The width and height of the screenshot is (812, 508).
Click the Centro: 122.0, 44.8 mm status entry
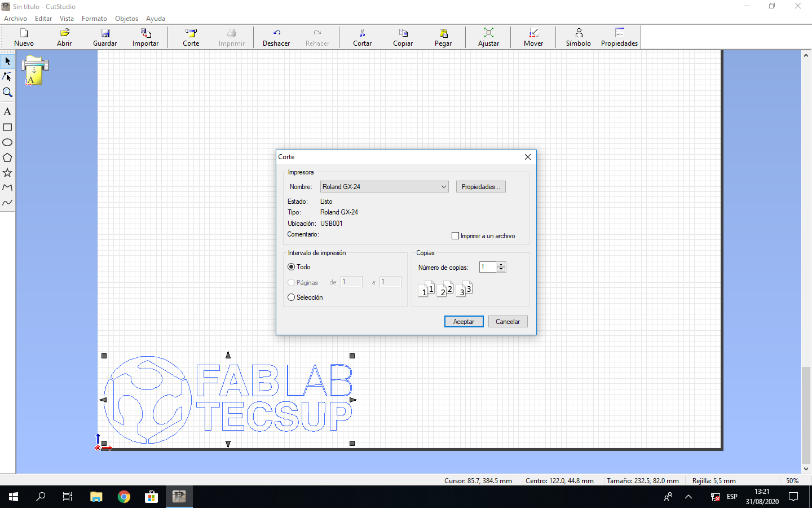(x=559, y=481)
